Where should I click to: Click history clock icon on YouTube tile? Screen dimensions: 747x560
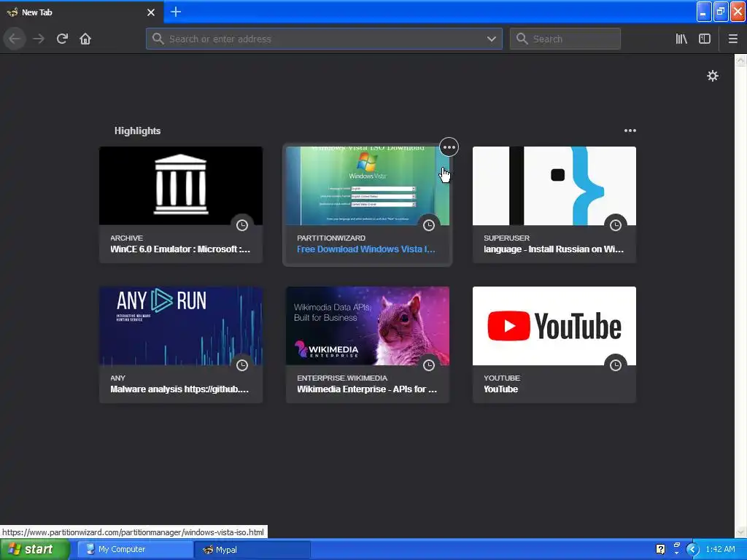coord(616,365)
